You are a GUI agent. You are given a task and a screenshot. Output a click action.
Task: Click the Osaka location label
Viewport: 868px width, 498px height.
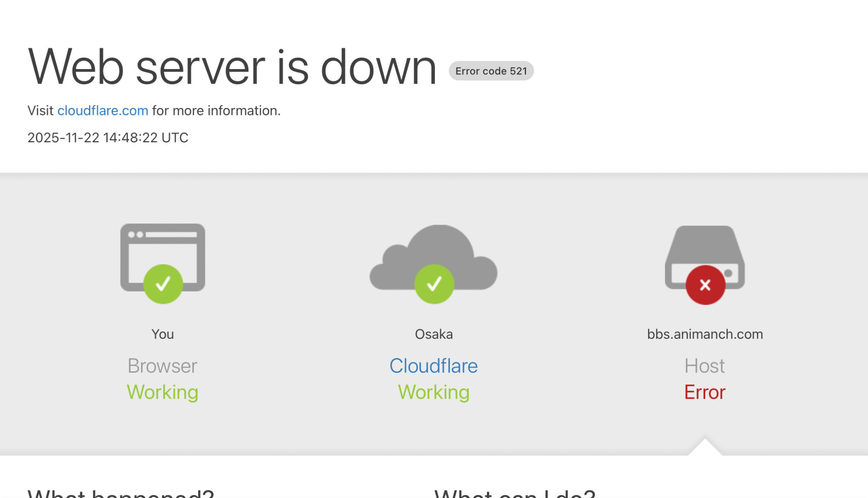[x=434, y=334]
